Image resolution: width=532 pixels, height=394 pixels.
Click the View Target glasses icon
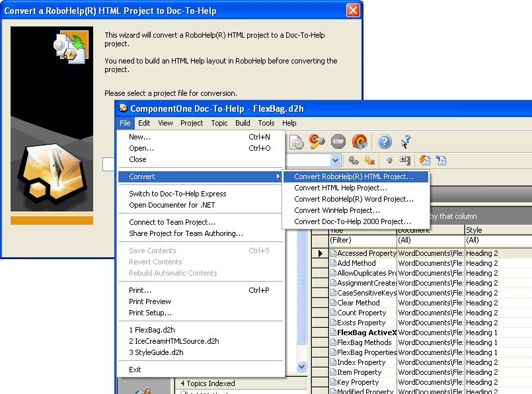(360, 141)
